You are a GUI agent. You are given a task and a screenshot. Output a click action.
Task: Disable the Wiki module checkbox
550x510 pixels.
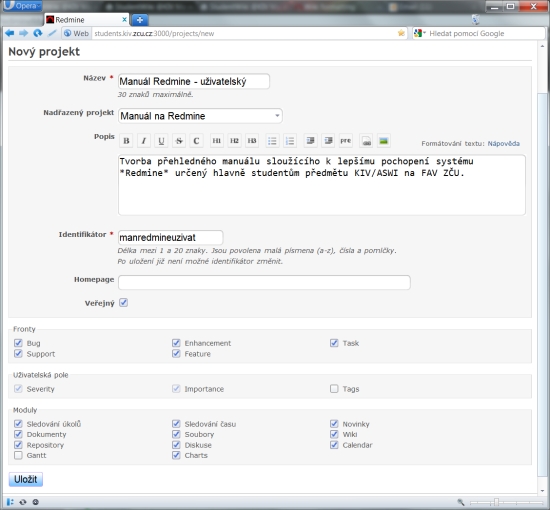[x=334, y=434]
